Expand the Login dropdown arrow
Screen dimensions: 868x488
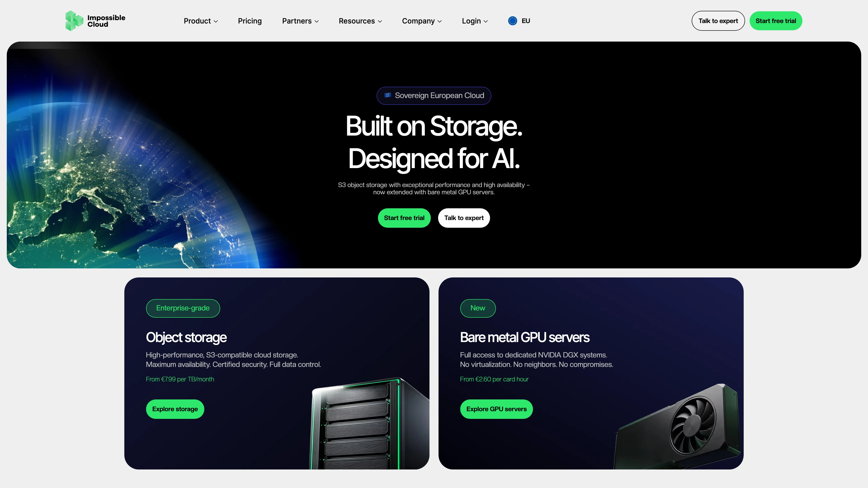tap(486, 21)
